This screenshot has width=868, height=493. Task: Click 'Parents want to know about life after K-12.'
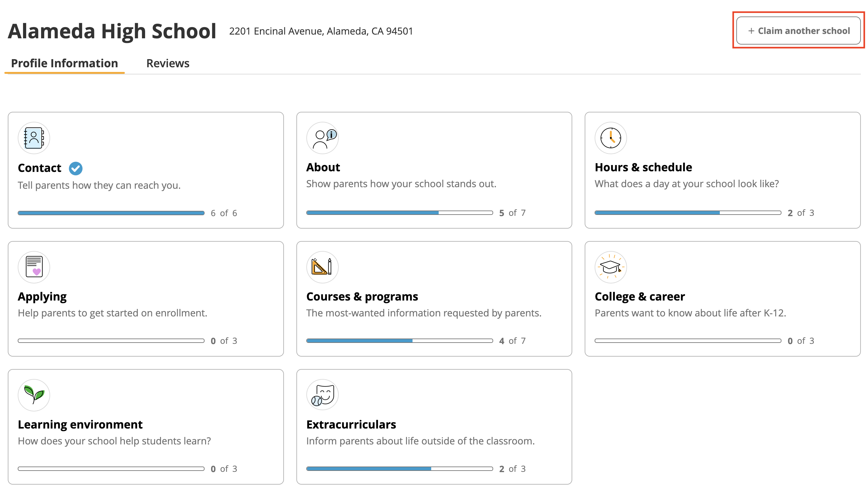click(x=690, y=313)
